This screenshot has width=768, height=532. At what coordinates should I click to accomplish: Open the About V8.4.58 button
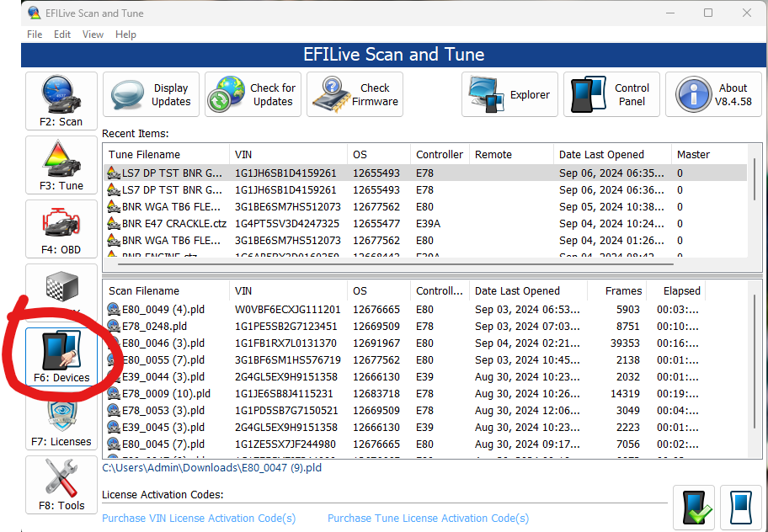(x=713, y=94)
